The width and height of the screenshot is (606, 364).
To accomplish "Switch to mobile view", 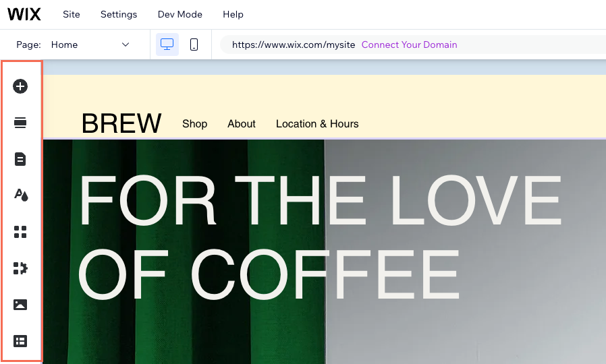I will 194,44.
